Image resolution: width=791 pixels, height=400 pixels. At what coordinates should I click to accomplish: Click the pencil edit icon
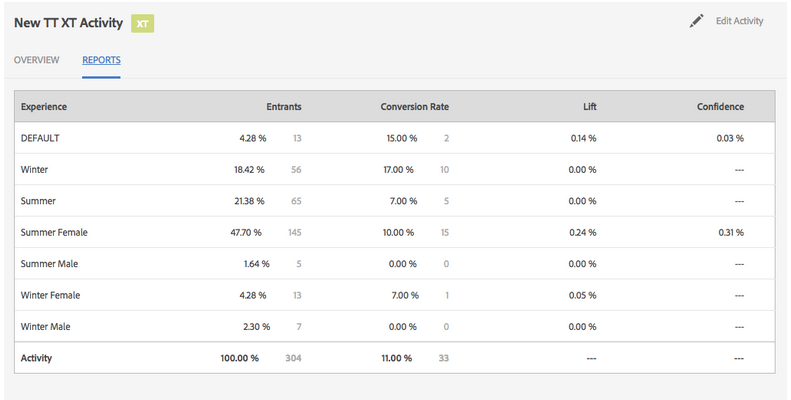click(697, 21)
